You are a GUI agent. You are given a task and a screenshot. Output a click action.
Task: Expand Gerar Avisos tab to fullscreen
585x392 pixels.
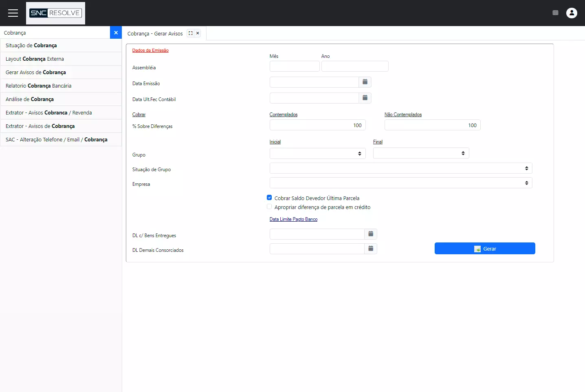point(190,33)
